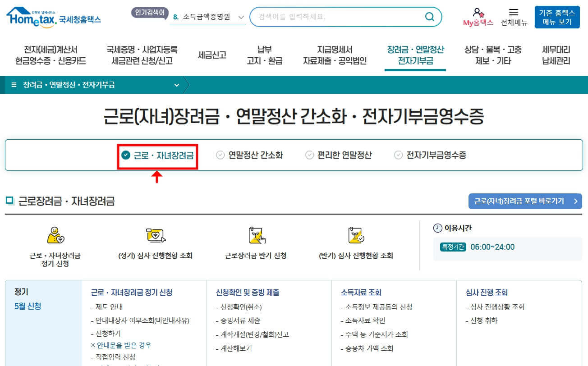Click 근로(자녀)장려금 포털 바로가기 button
588x366 pixels.
[x=524, y=201]
